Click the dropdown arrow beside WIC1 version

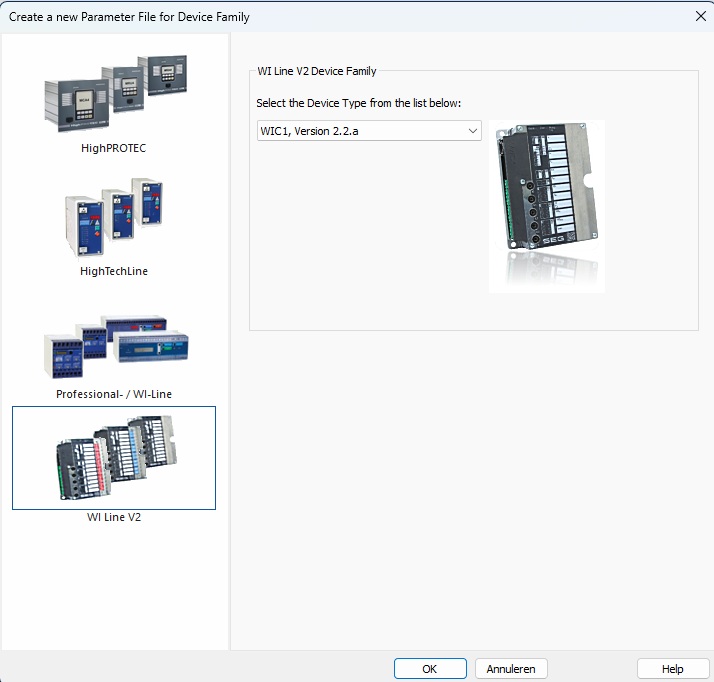click(472, 131)
